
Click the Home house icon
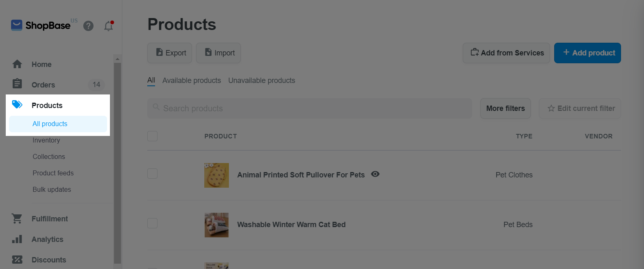coord(17,64)
